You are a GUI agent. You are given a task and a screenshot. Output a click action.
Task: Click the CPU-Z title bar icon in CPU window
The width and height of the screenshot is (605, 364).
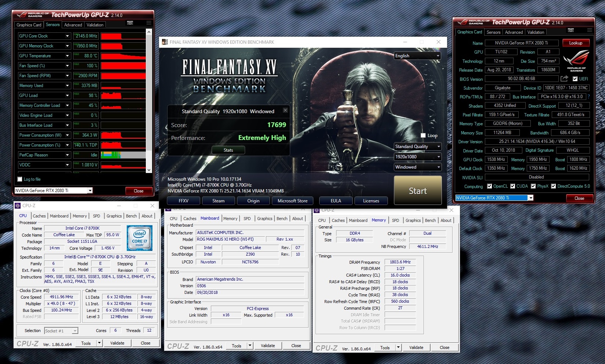point(18,206)
